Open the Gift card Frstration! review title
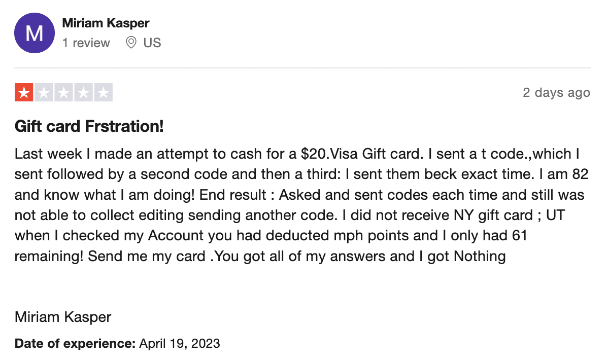The height and width of the screenshot is (364, 608). 89,126
